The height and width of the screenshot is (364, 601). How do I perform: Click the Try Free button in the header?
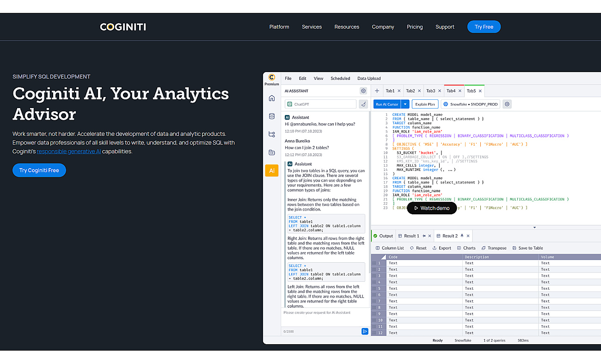pyautogui.click(x=484, y=27)
